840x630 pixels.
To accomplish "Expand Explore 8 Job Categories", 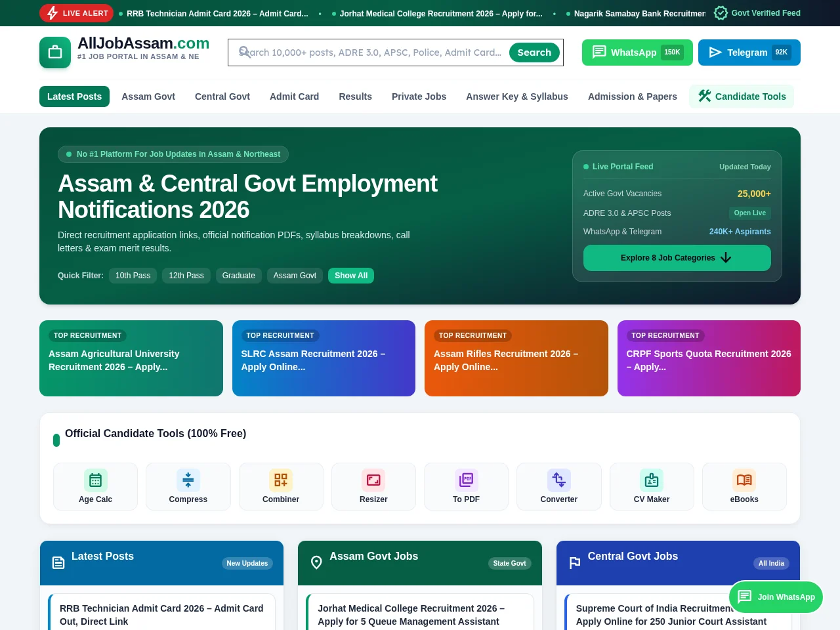I will [x=677, y=258].
